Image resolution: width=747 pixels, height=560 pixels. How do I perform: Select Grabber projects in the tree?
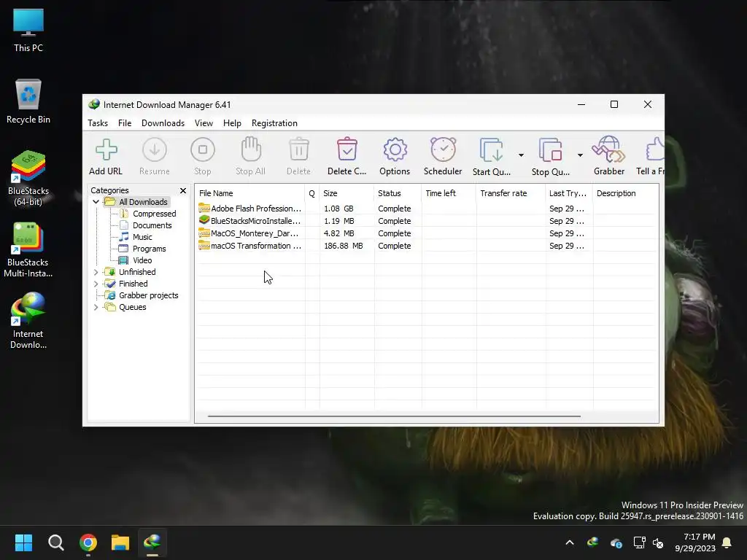[x=149, y=295]
